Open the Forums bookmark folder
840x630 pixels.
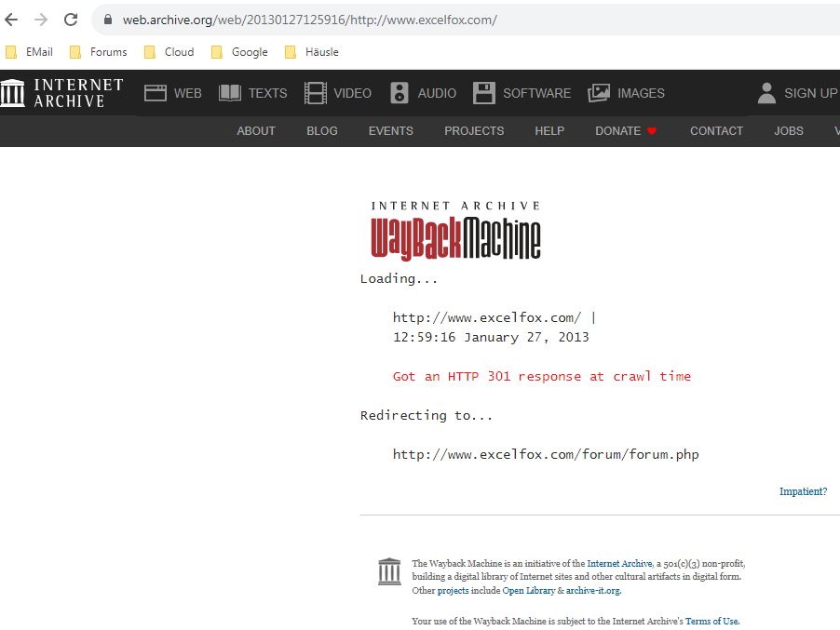click(99, 52)
